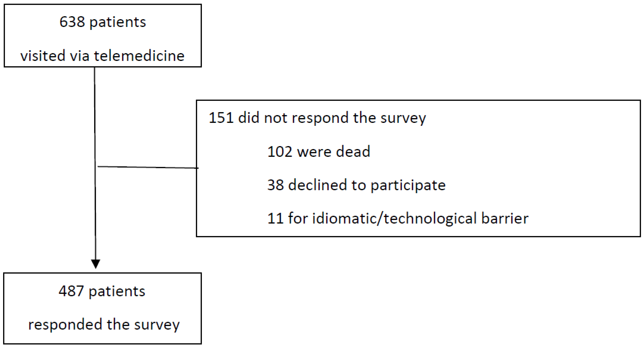Select the number "151" in the exclusion box
Viewport: 644px width, 348px height.
221,118
